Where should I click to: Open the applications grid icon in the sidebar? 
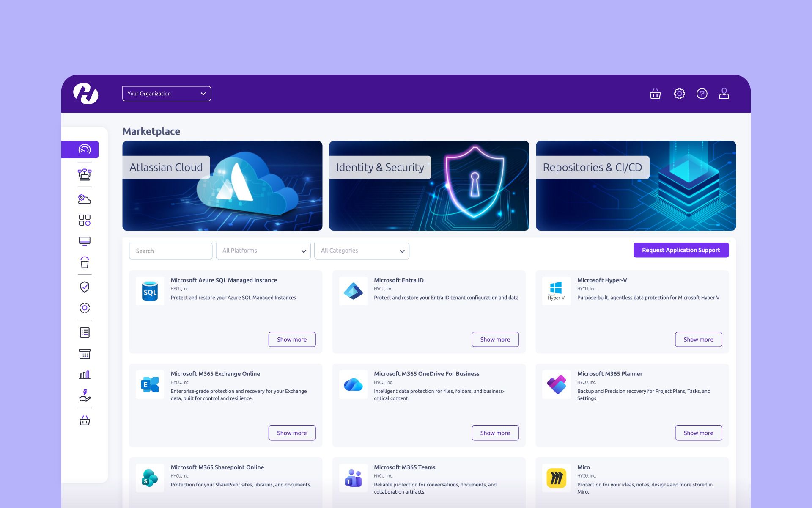(85, 220)
